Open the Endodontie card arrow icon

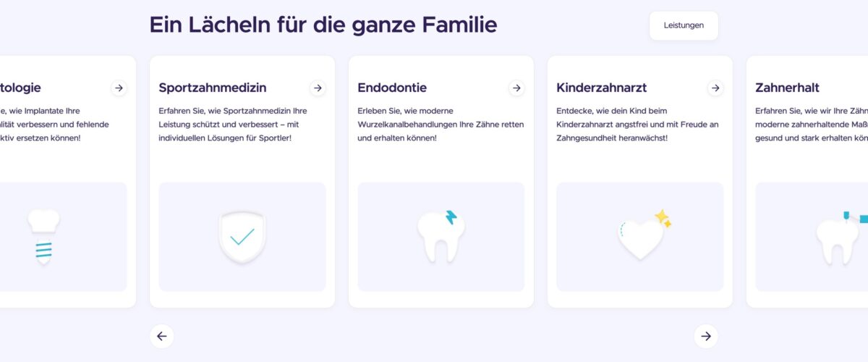pos(516,88)
